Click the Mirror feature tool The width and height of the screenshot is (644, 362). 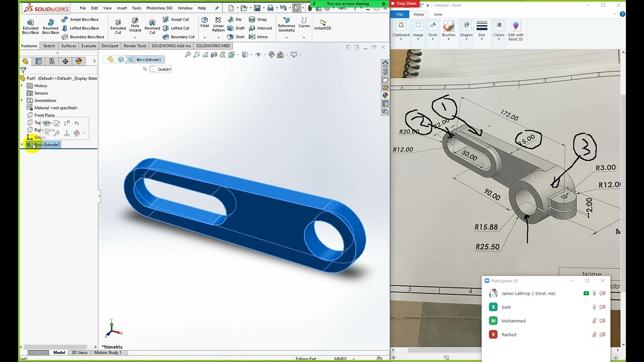pos(259,37)
